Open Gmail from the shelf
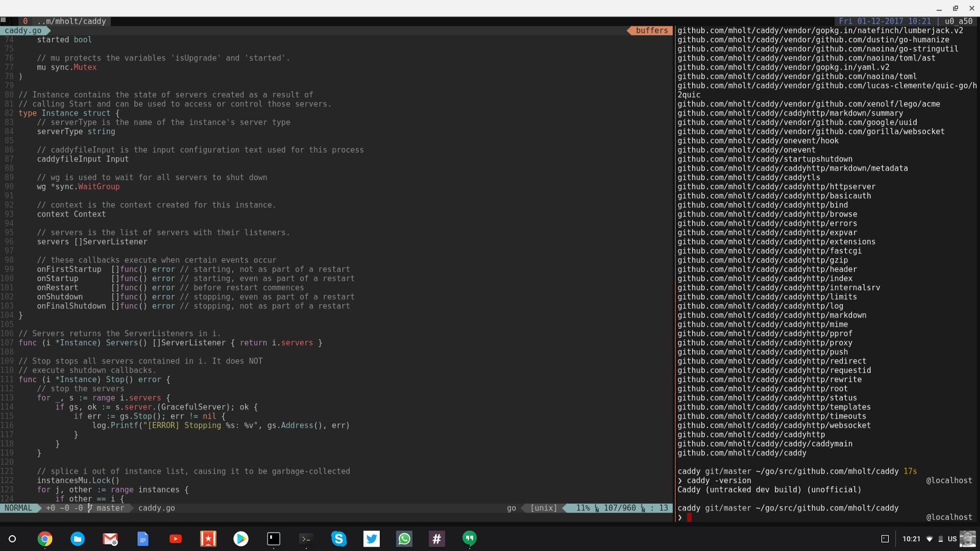 click(x=110, y=539)
